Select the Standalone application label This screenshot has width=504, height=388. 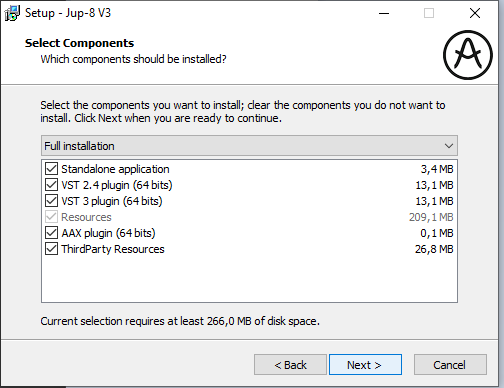115,169
